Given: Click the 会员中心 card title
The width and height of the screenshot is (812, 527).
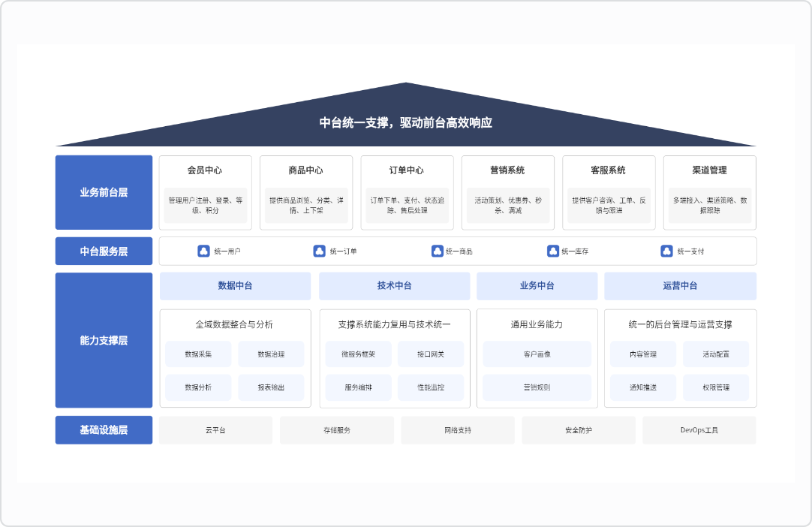Looking at the screenshot, I should pyautogui.click(x=205, y=170).
